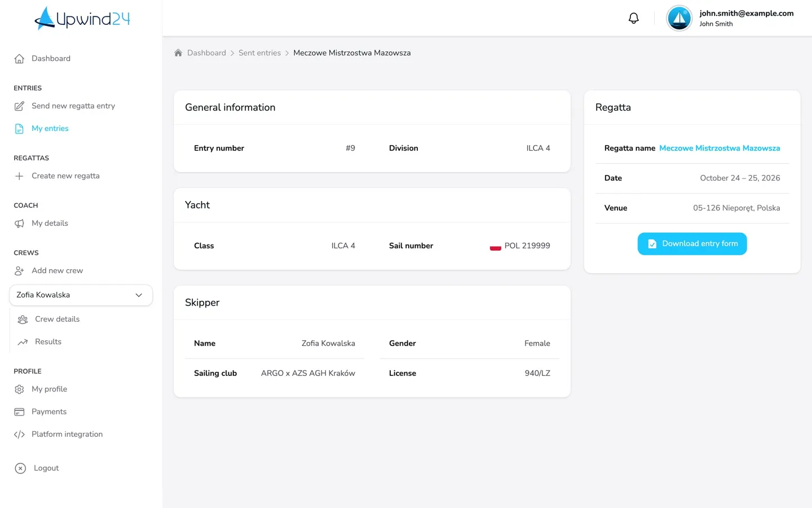Navigate to Sent entries breadcrumb

pyautogui.click(x=259, y=53)
